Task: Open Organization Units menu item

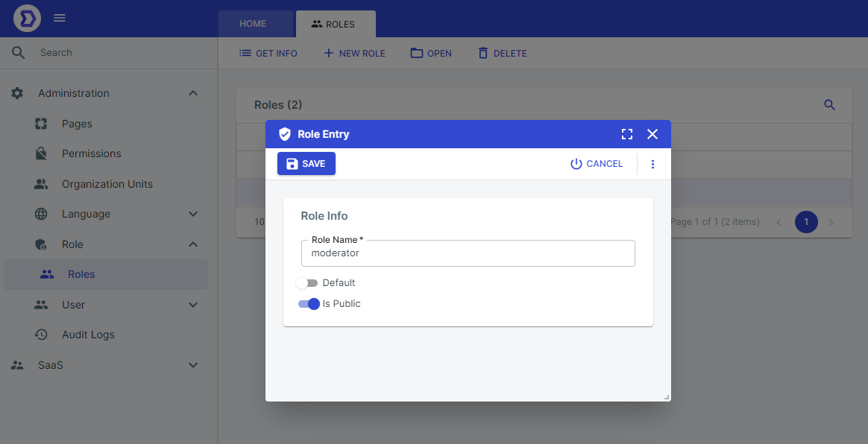Action: click(106, 184)
